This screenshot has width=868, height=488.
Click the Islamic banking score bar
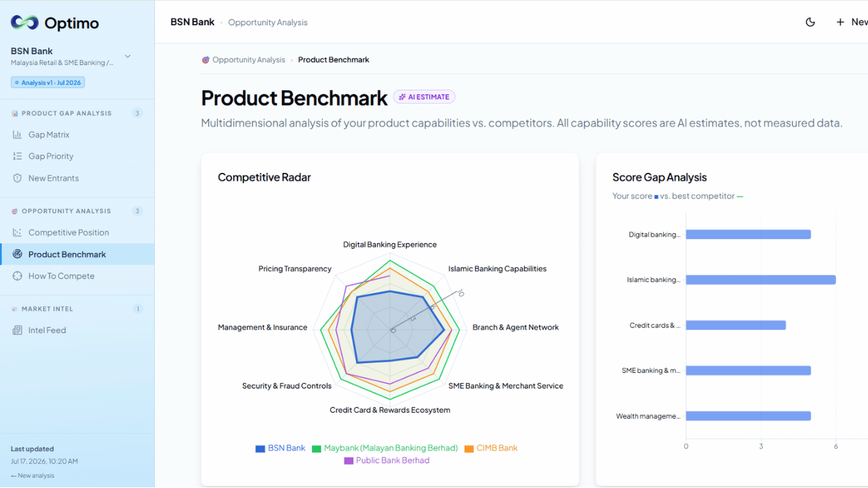pyautogui.click(x=761, y=280)
